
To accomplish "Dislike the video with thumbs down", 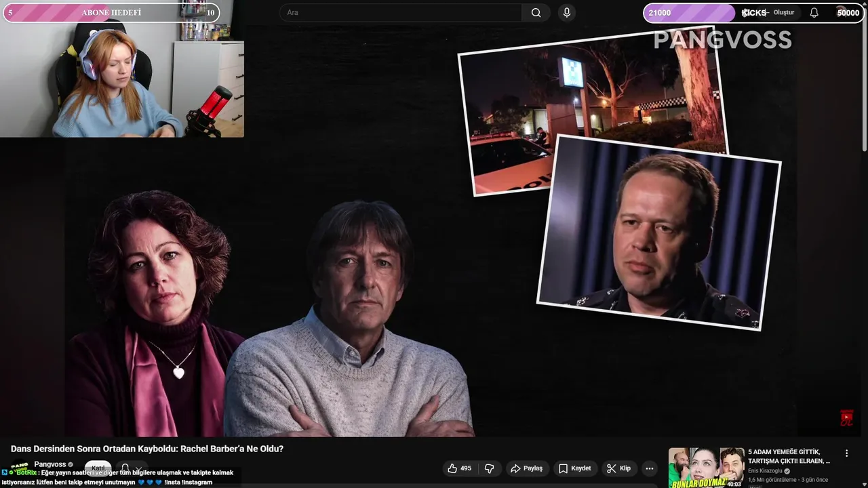I will [489, 468].
